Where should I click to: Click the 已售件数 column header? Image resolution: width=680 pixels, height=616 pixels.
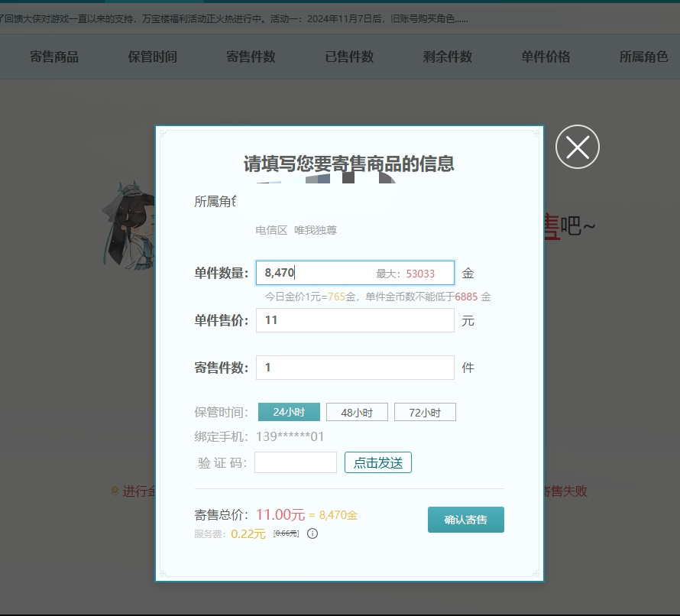click(x=349, y=57)
